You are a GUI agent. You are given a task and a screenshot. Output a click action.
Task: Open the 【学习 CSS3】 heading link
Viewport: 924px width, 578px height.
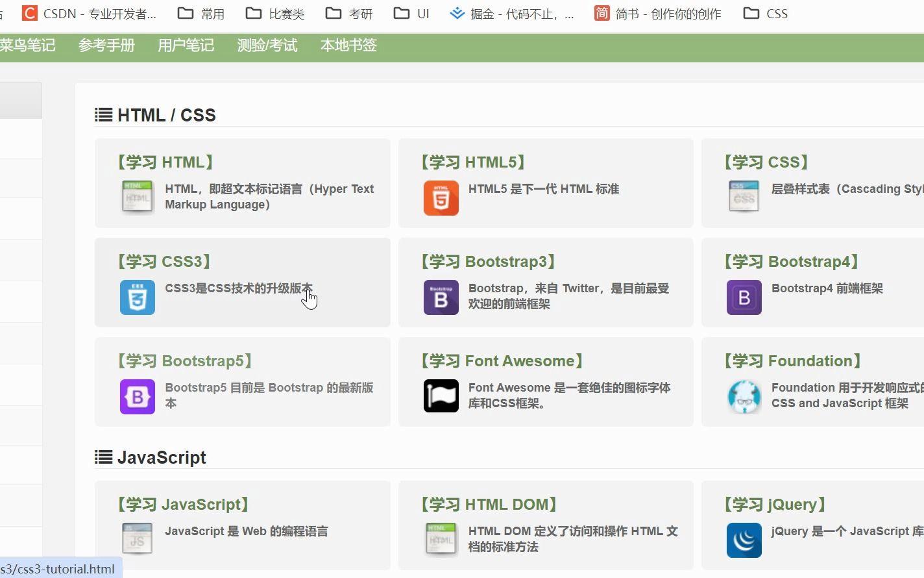pos(165,261)
